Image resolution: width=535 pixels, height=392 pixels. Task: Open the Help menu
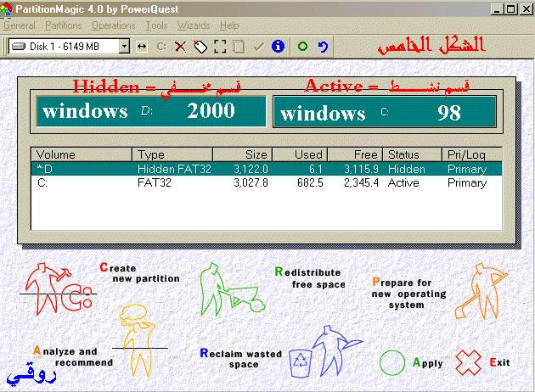pos(229,25)
